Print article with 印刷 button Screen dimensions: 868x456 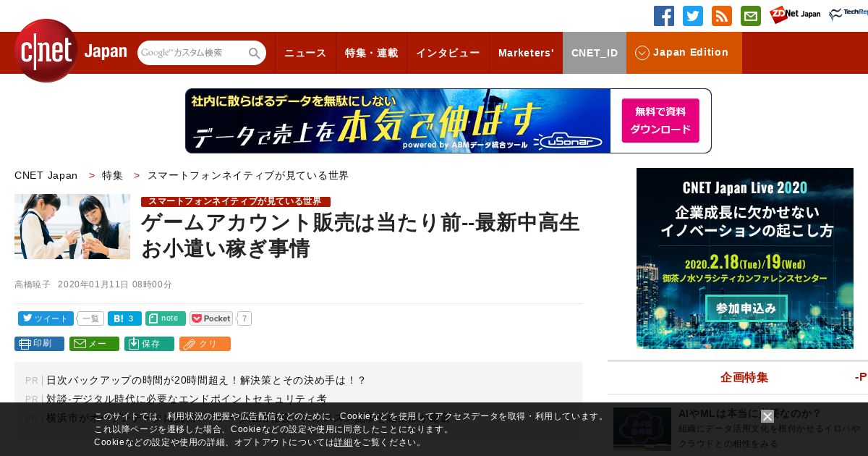(39, 344)
